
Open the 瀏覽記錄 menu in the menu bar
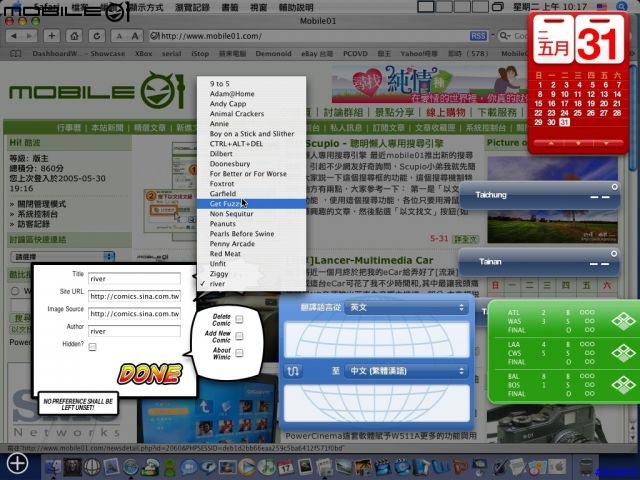point(192,7)
